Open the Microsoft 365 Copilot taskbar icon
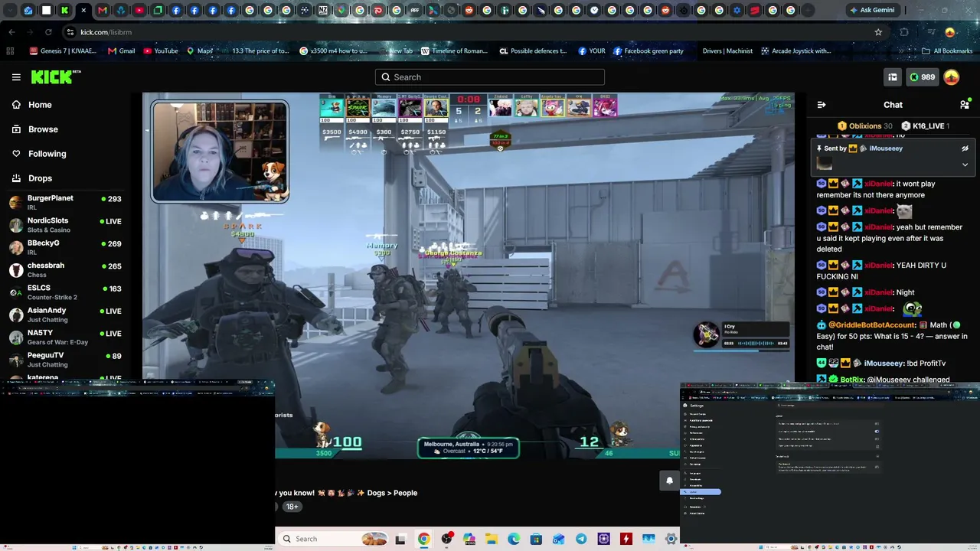Image resolution: width=980 pixels, height=551 pixels. [x=469, y=539]
